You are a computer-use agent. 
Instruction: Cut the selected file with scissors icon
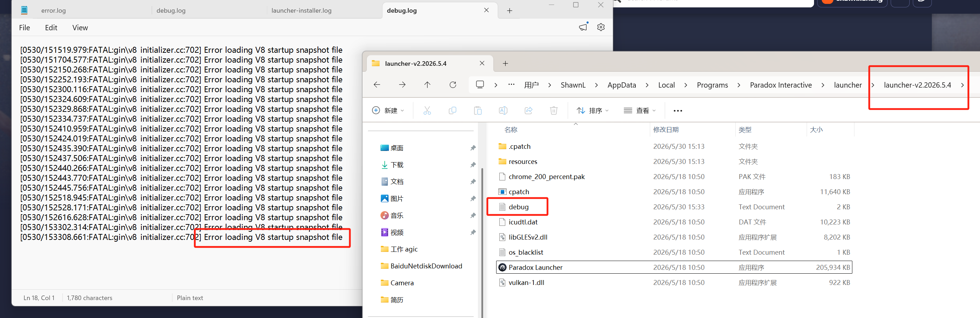tap(427, 111)
